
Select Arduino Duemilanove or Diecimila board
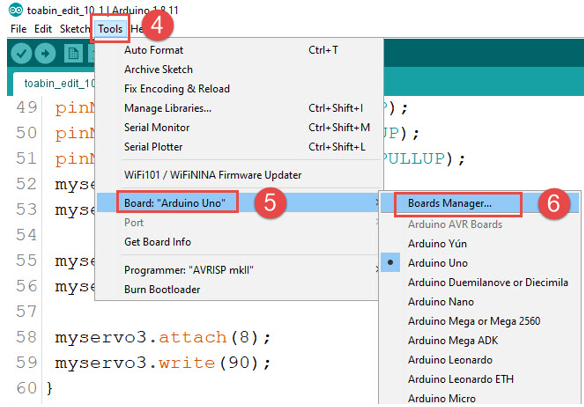click(x=480, y=282)
